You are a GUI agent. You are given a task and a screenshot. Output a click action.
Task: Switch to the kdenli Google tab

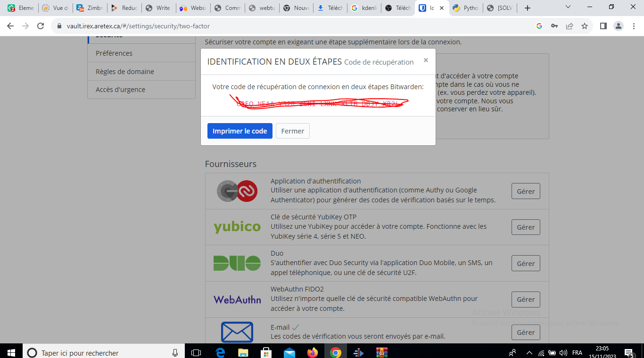point(365,8)
